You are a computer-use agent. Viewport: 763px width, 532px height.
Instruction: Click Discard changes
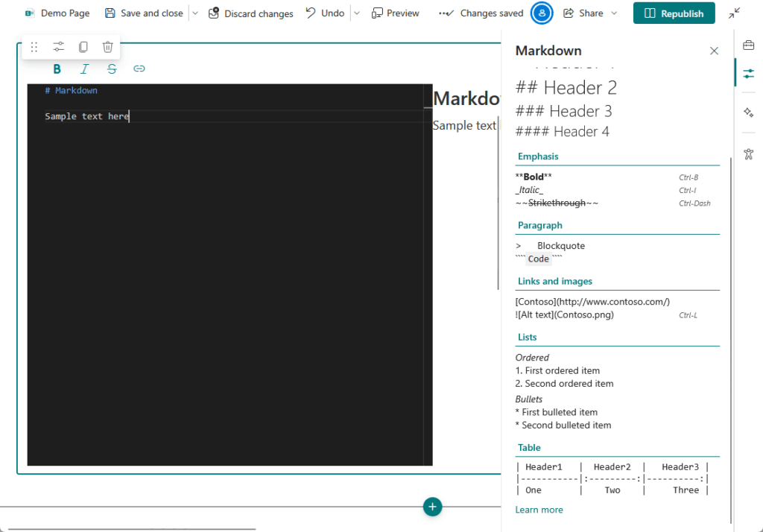coord(250,13)
